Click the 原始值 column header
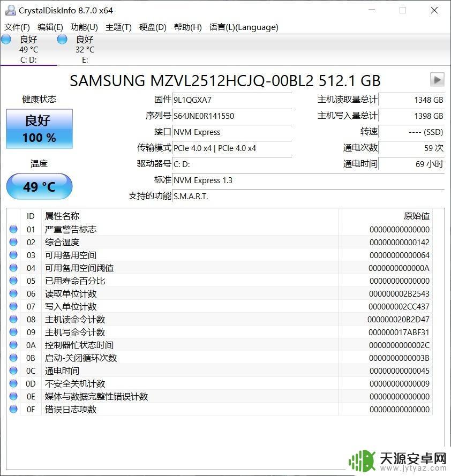Viewport: 451px width, 476px height. click(417, 216)
